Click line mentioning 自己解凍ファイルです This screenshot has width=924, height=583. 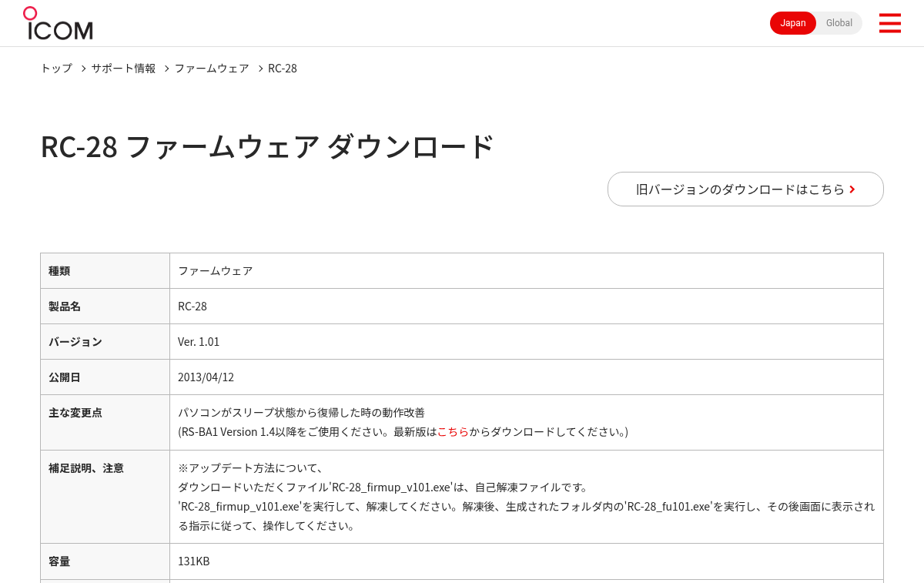click(383, 488)
